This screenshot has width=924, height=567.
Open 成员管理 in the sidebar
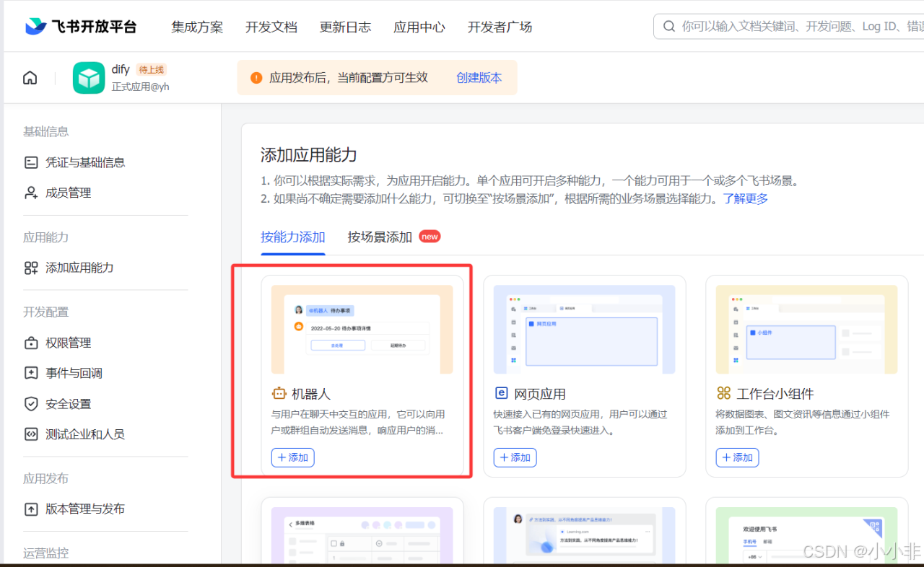click(x=69, y=193)
